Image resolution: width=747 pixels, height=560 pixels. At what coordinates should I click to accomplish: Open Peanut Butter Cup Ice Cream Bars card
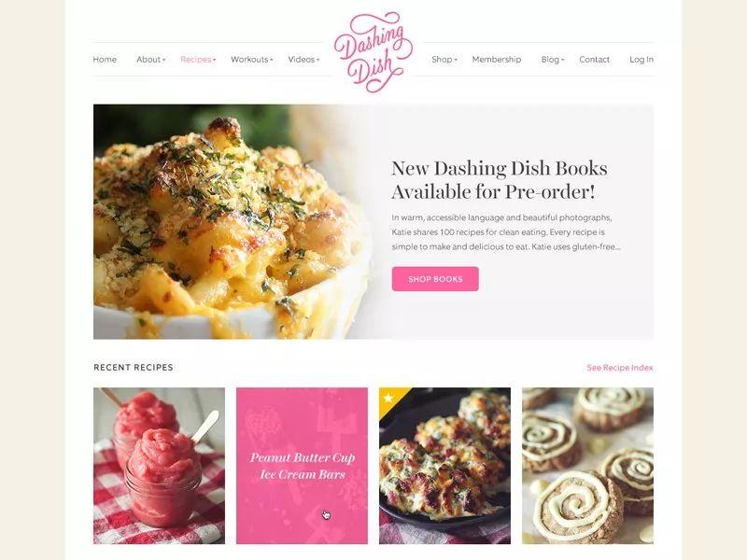pos(302,466)
